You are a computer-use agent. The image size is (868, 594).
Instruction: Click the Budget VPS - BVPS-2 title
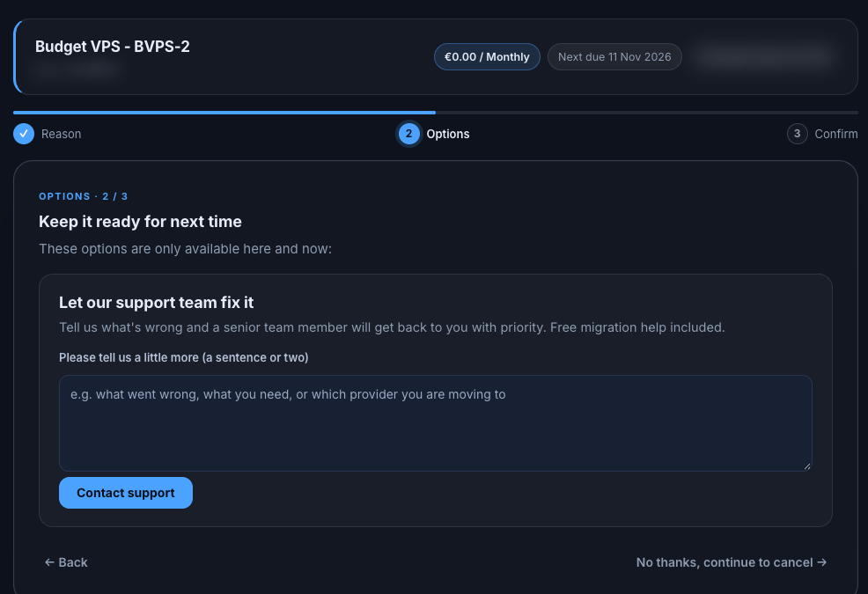click(113, 47)
